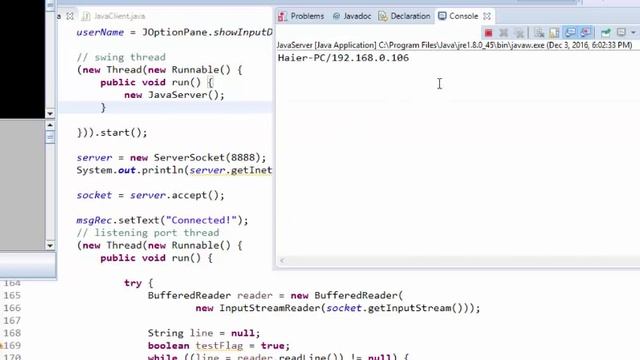Screen dimensions: 640x360
Task: Click the '// swing thread' comment
Action: [x=121, y=57]
